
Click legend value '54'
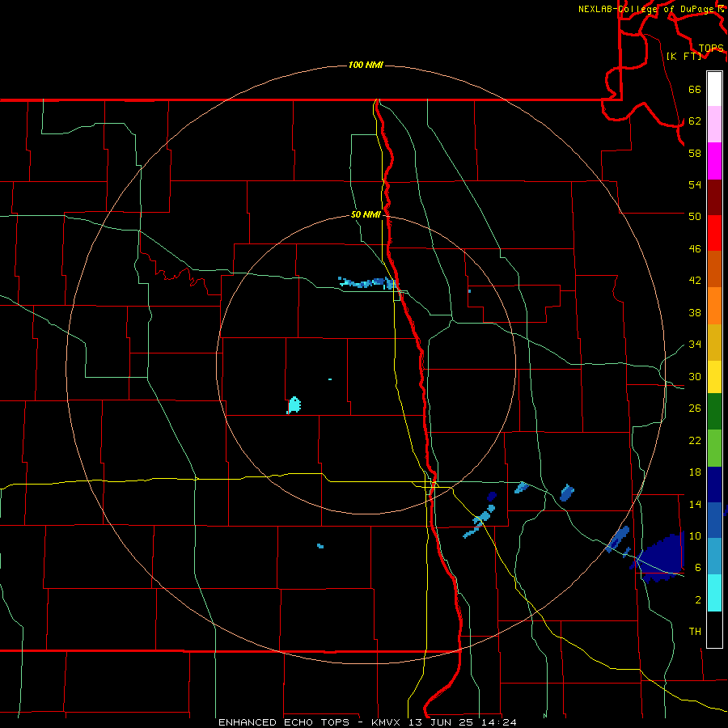[x=695, y=184]
